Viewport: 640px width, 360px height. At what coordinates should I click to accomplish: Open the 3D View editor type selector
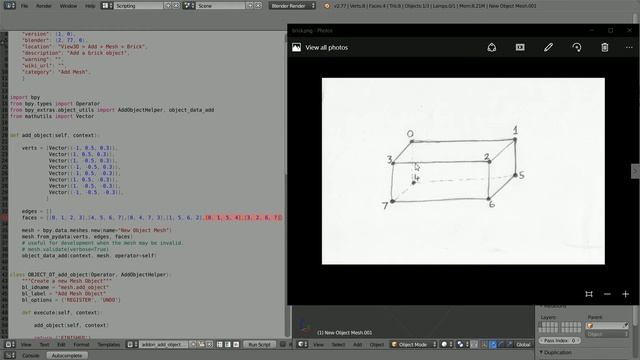(x=302, y=344)
